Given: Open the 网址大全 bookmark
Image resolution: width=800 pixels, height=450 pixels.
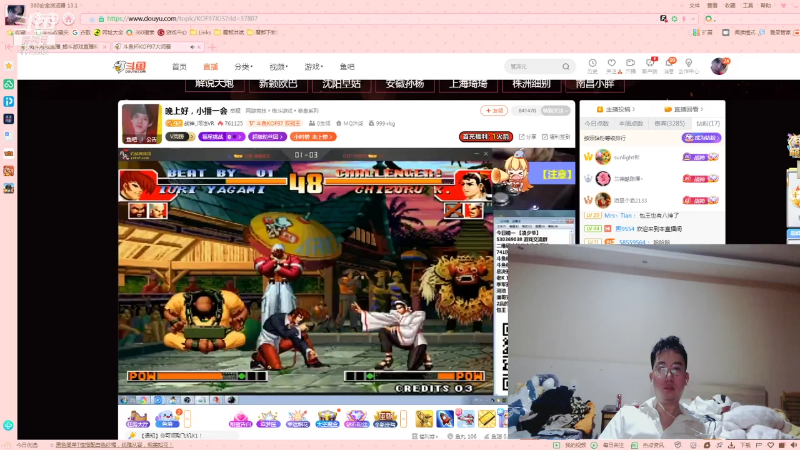Looking at the screenshot, I should pos(108,32).
